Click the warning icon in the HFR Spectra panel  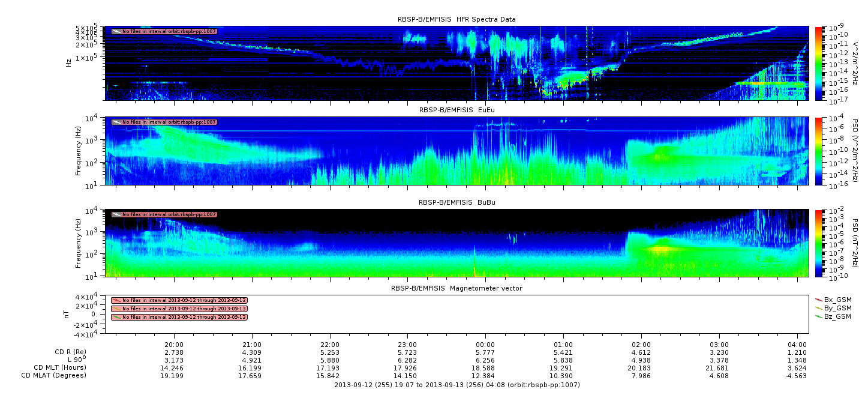[x=116, y=31]
